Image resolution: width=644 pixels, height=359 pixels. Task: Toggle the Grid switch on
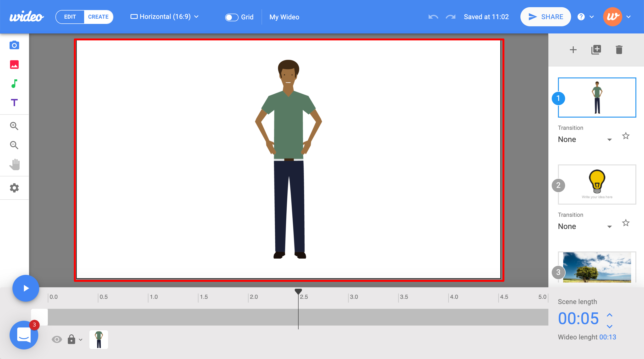pos(231,17)
